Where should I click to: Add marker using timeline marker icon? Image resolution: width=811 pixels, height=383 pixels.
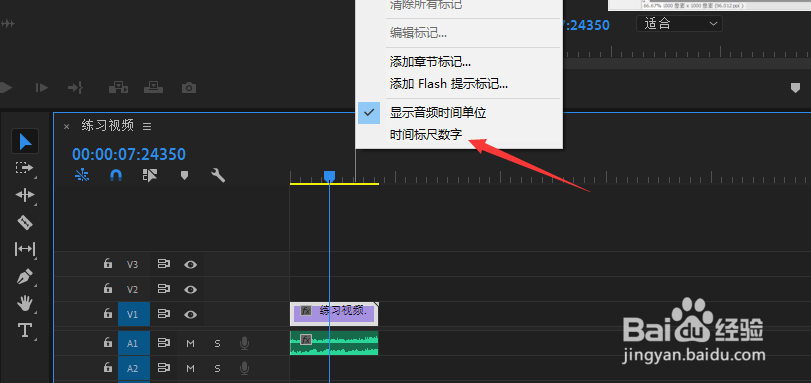[184, 176]
